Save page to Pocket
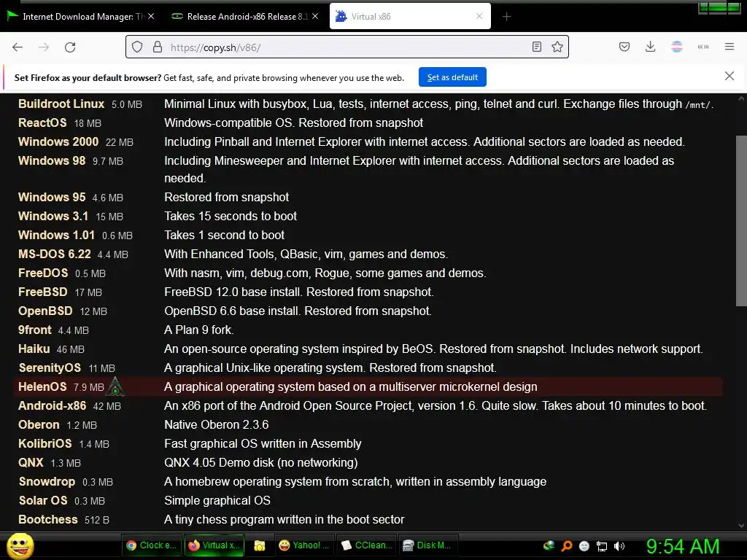Image resolution: width=747 pixels, height=560 pixels. point(624,47)
